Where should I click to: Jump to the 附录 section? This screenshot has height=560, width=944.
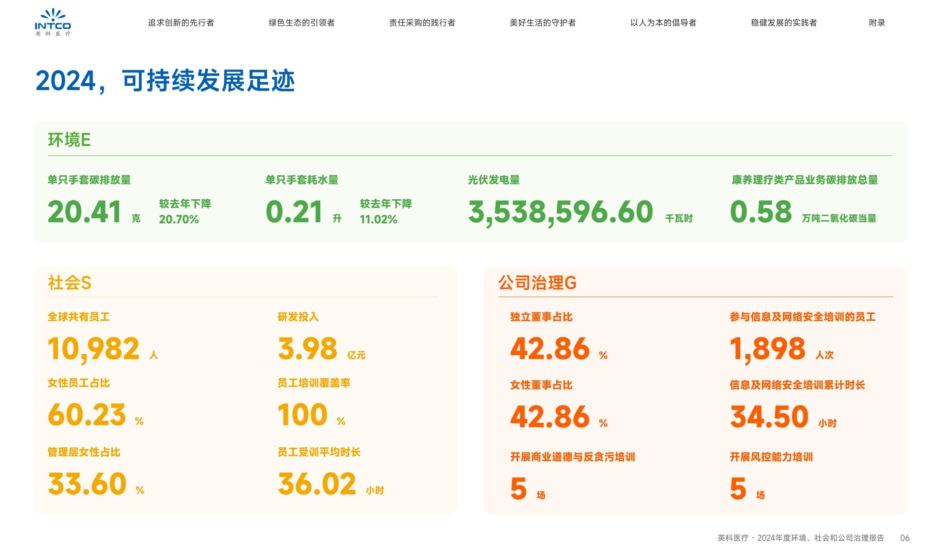point(877,23)
